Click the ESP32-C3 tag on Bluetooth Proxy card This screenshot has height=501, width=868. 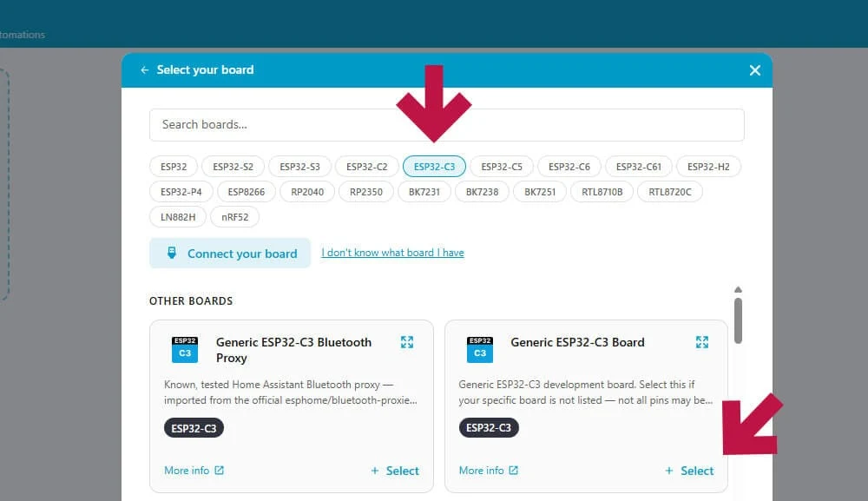(x=194, y=428)
